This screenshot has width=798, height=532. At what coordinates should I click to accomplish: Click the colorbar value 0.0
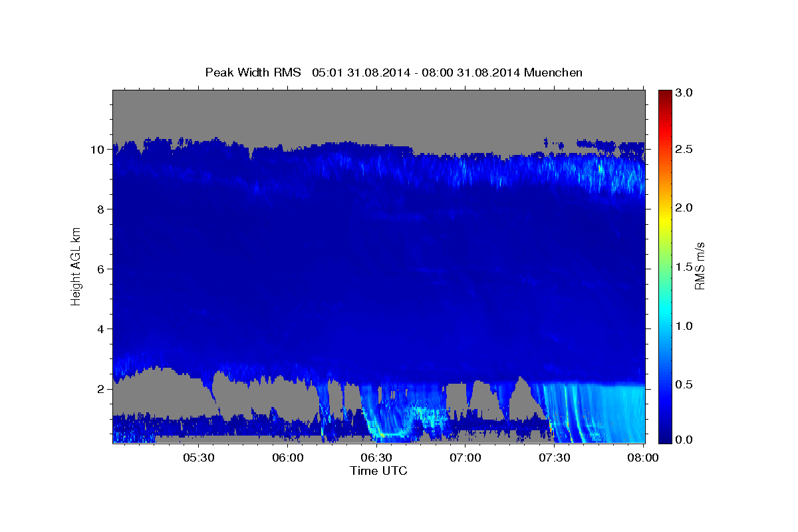point(685,440)
